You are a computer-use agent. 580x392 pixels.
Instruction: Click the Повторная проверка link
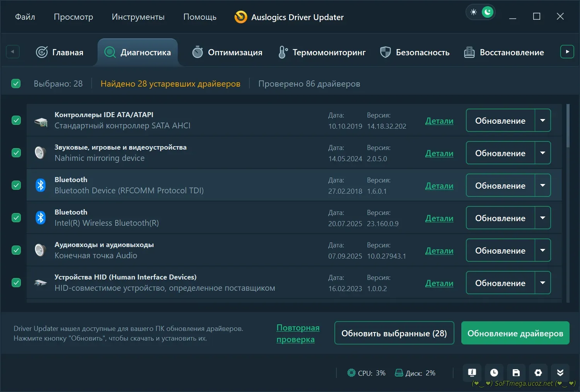point(298,333)
